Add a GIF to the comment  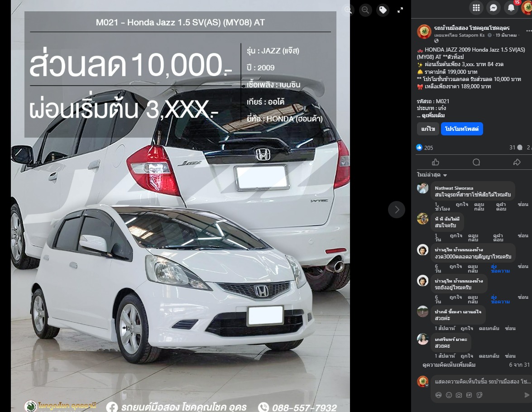click(x=469, y=395)
